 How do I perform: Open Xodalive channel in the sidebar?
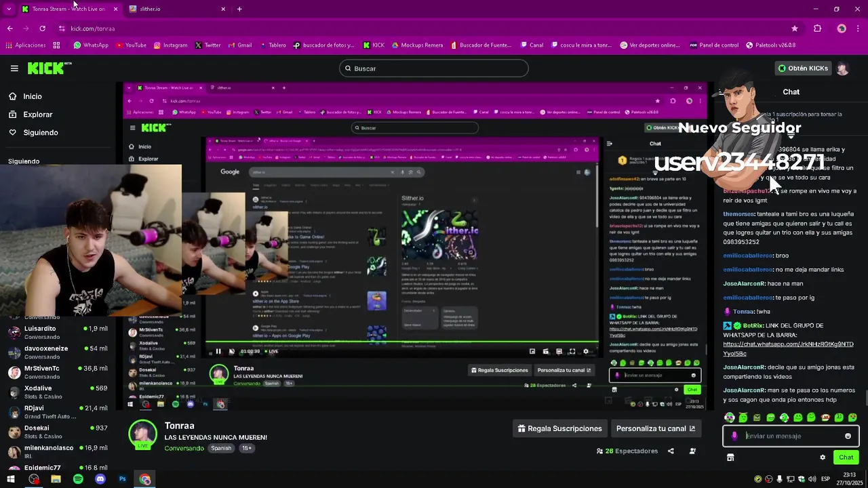(x=58, y=392)
